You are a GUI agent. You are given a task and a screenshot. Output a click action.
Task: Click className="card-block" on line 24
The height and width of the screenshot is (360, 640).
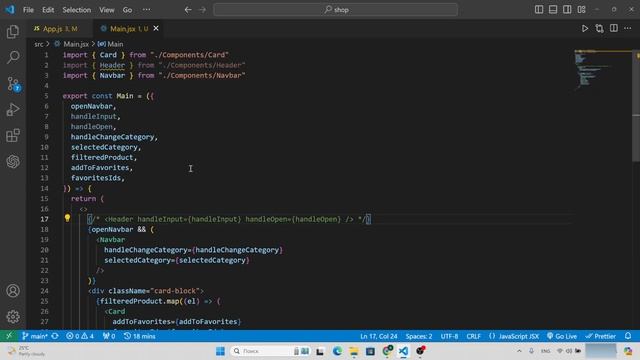click(154, 291)
